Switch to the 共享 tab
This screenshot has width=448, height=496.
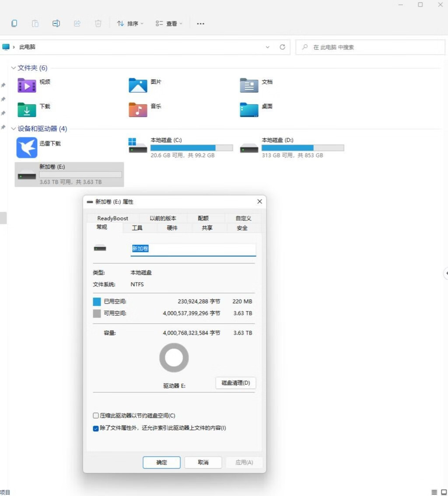point(207,228)
